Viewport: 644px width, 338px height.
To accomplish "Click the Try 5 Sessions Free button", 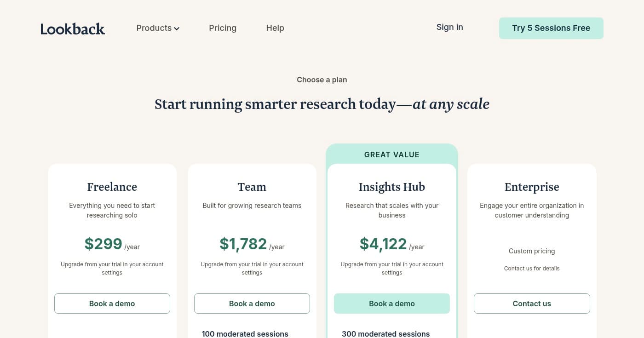I will 551,28.
